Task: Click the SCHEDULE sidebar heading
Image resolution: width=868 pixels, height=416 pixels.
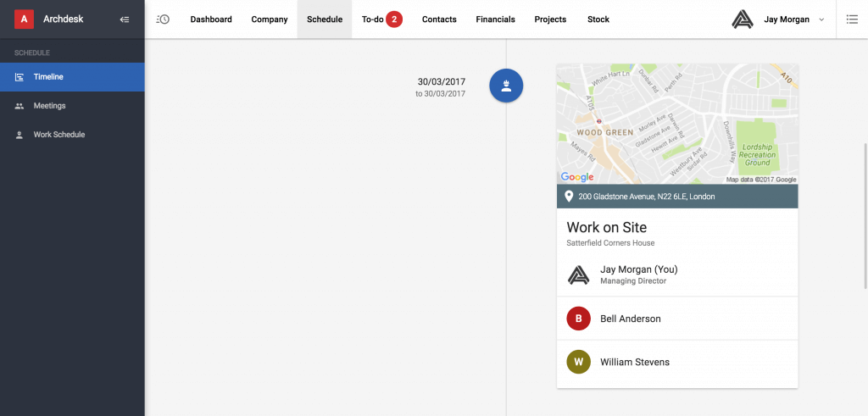Action: pos(32,53)
